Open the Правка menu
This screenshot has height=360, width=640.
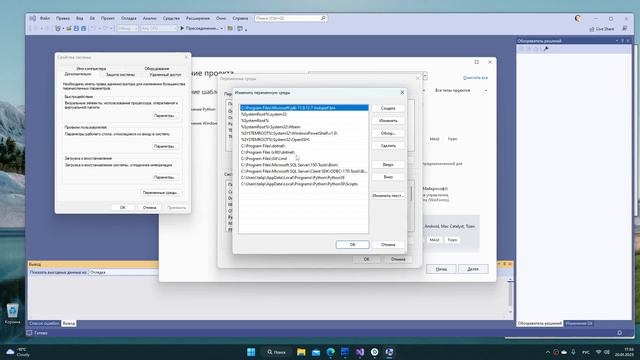coord(63,18)
